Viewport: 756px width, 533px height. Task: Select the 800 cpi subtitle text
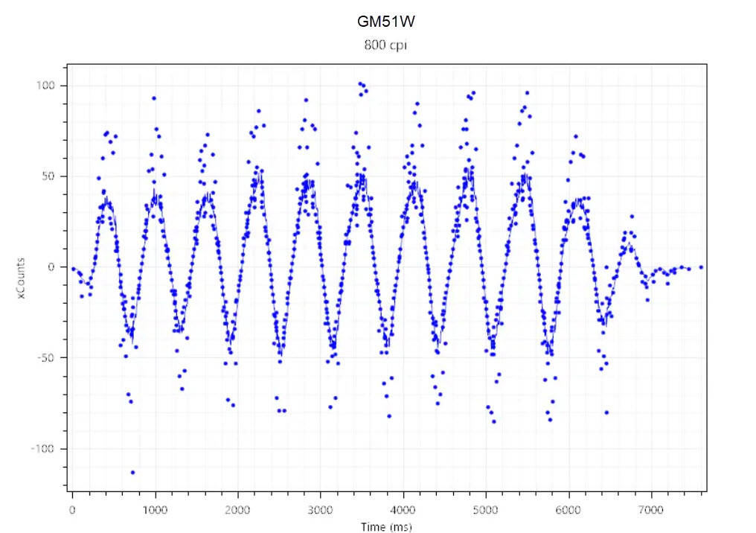click(x=385, y=45)
